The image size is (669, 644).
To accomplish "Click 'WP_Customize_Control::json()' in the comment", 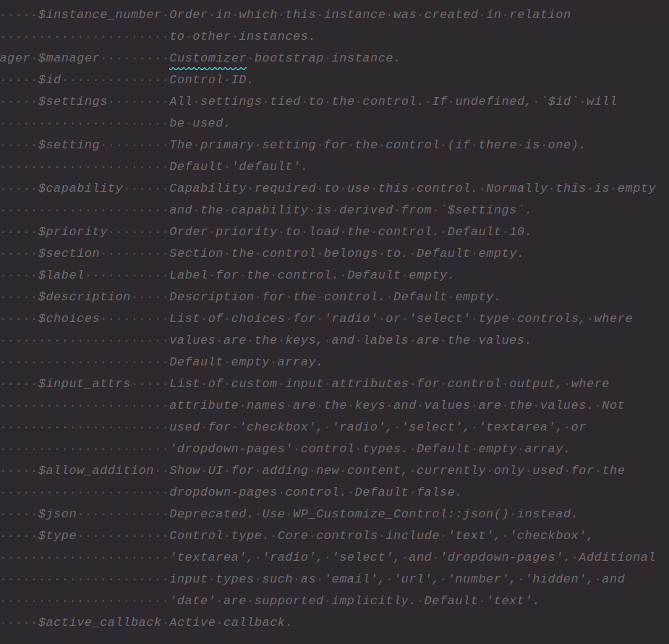I will (401, 514).
